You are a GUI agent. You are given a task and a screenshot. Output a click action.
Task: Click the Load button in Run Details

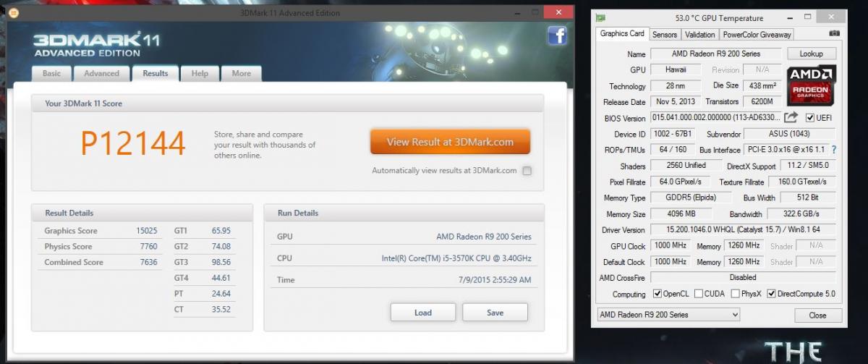click(423, 313)
